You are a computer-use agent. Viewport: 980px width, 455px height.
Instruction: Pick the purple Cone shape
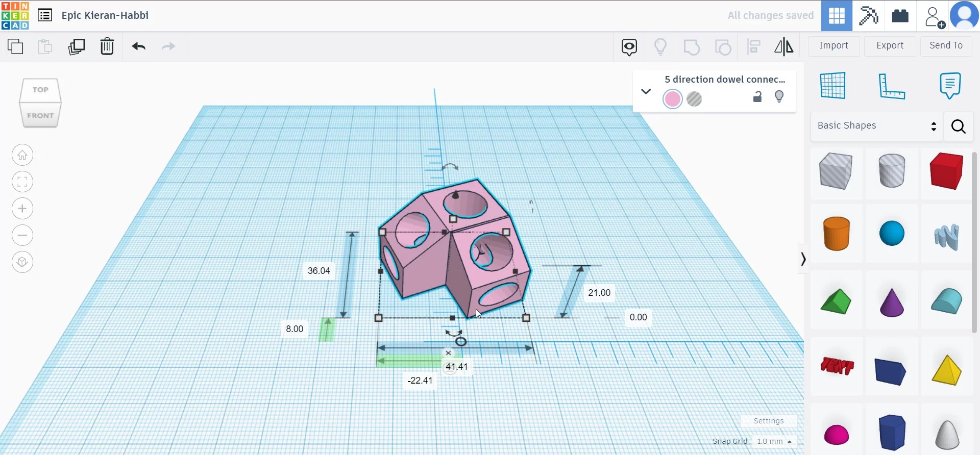[x=892, y=302]
